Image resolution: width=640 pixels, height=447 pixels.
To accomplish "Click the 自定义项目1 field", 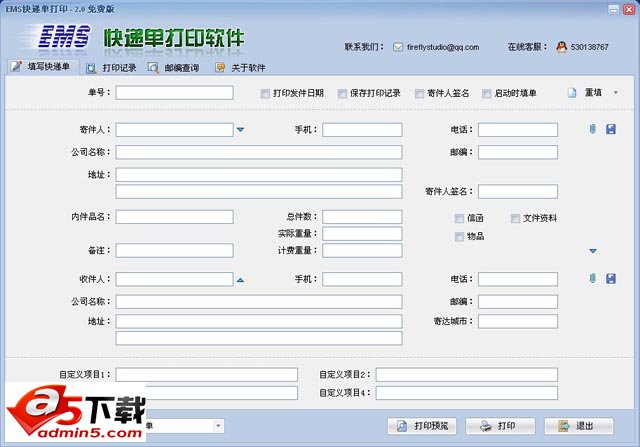I will 207,375.
